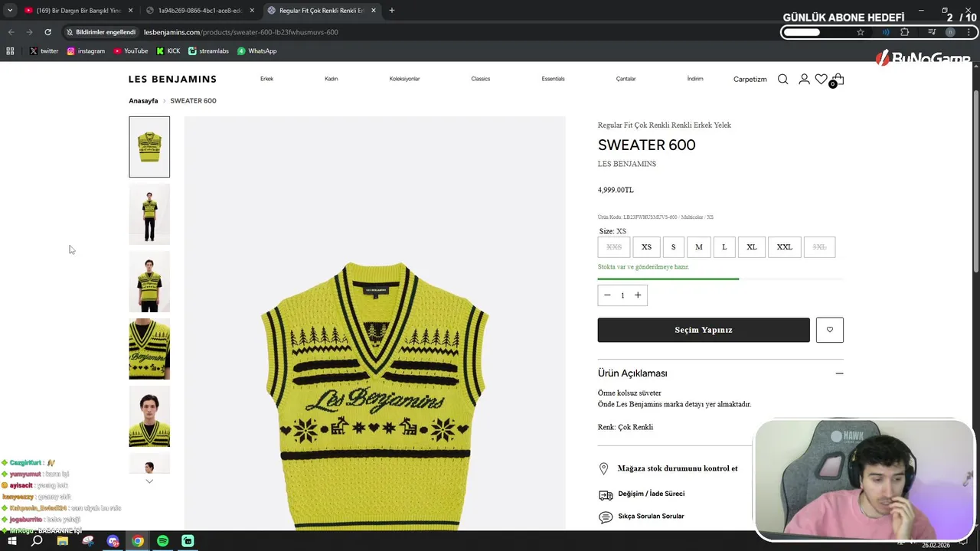Select size XL
980x551 pixels.
tap(752, 247)
